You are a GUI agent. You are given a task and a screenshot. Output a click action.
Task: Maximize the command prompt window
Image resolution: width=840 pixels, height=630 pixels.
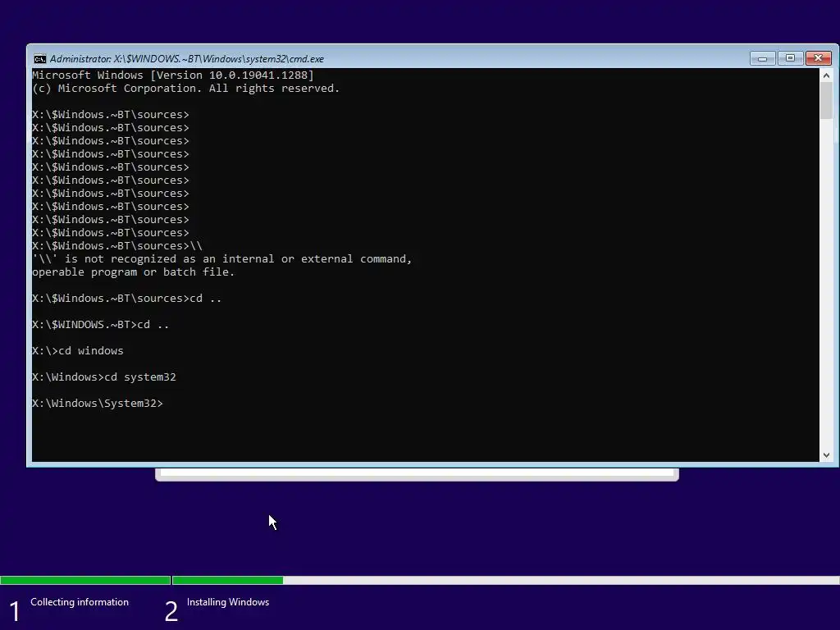790,58
